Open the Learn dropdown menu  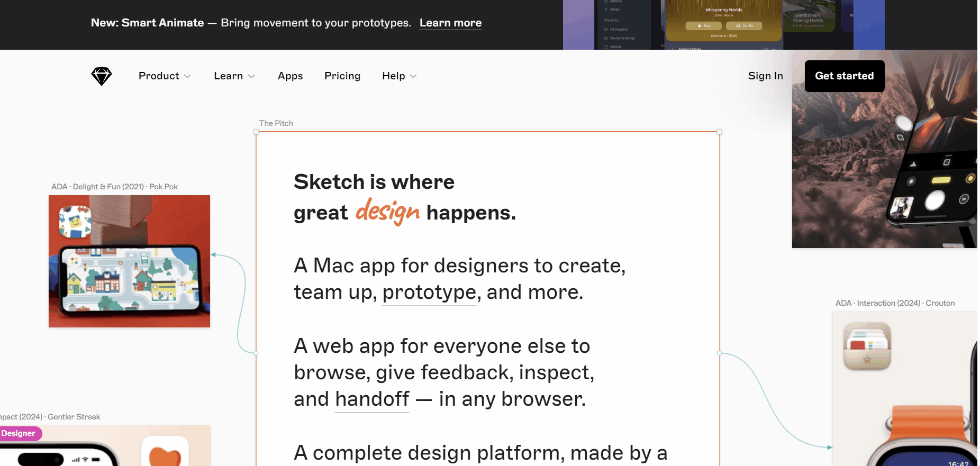point(234,76)
